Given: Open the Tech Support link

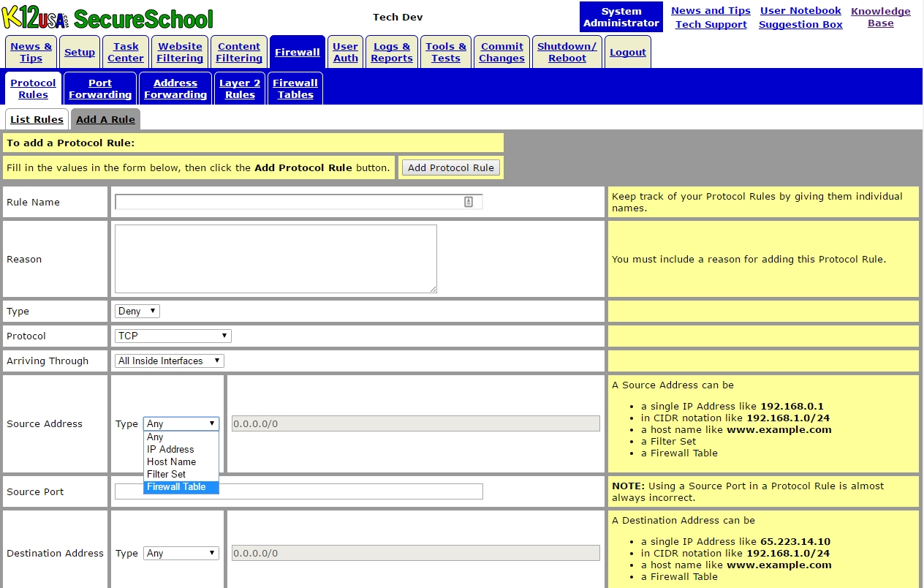Looking at the screenshot, I should click(711, 24).
